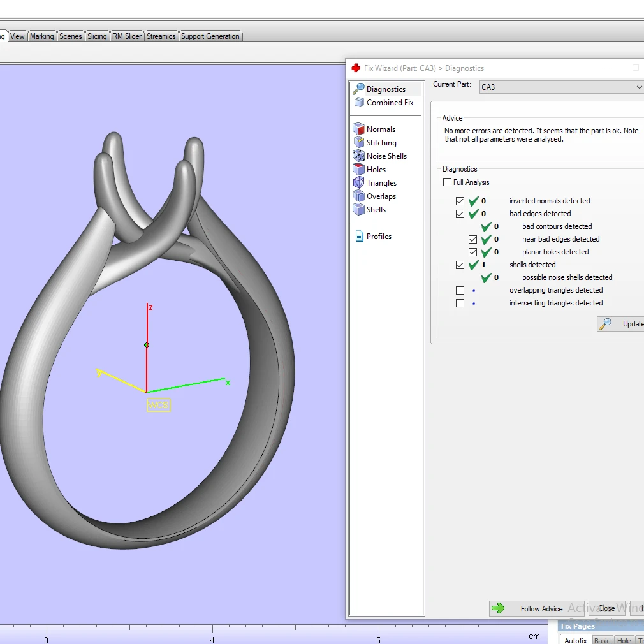Viewport: 644px width, 644px height.
Task: Click the WCS origin label
Action: [158, 405]
